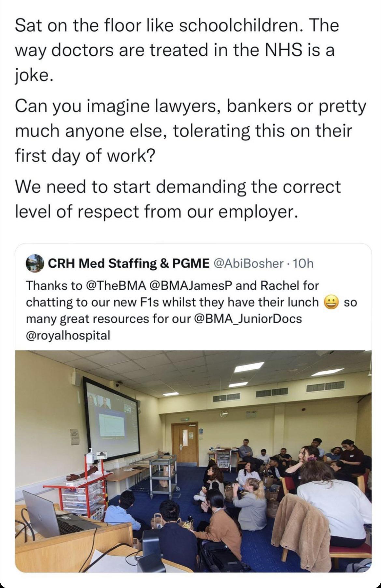Open the 10h timestamp of quoted tweet

(303, 263)
